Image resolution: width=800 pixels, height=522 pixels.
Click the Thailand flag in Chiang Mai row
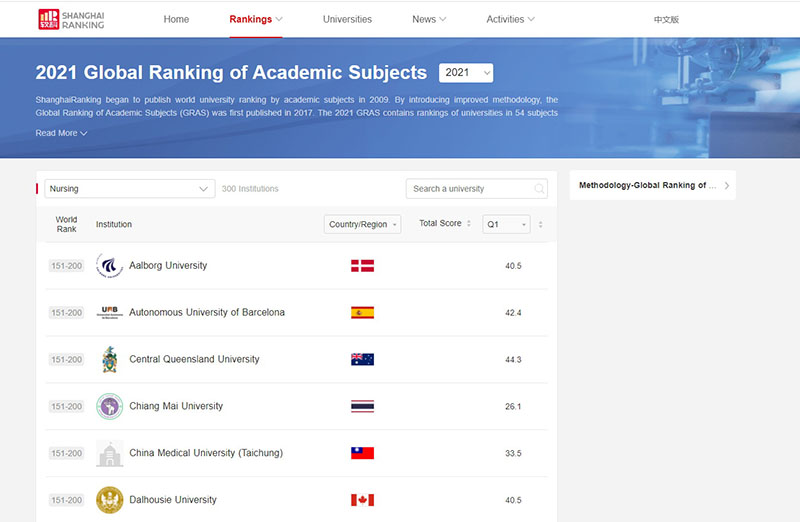[362, 406]
